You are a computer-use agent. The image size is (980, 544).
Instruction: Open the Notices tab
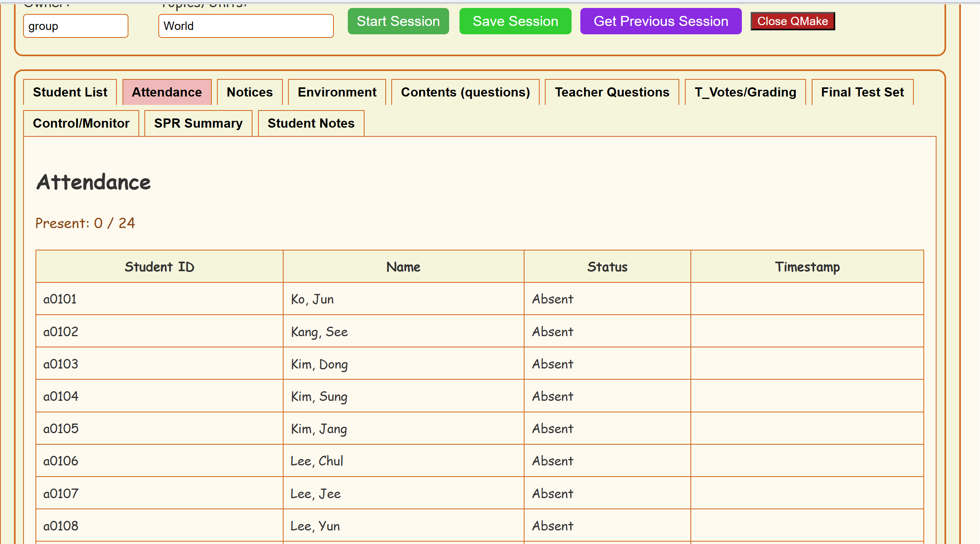(x=250, y=92)
